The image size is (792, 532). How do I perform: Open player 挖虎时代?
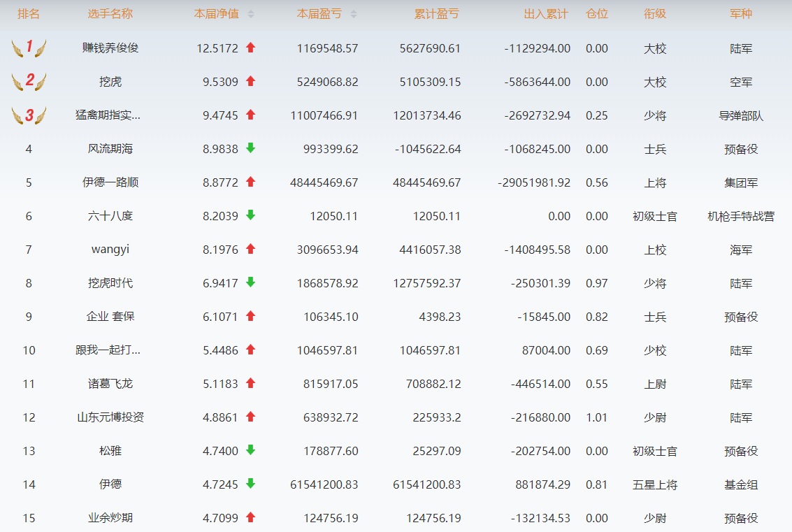point(110,283)
